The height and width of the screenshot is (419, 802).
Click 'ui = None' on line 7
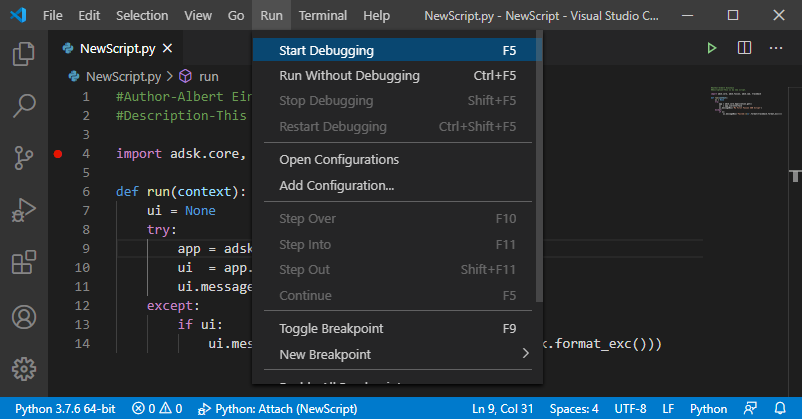(x=181, y=211)
